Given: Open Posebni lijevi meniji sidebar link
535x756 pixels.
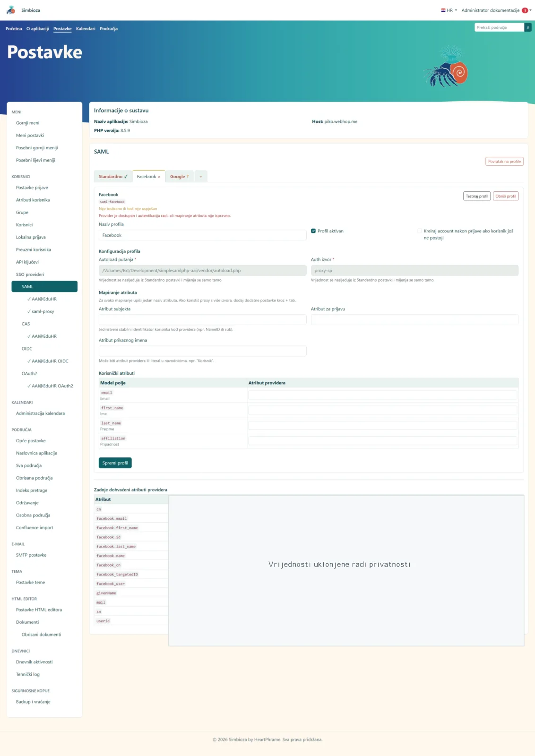Looking at the screenshot, I should [x=35, y=160].
